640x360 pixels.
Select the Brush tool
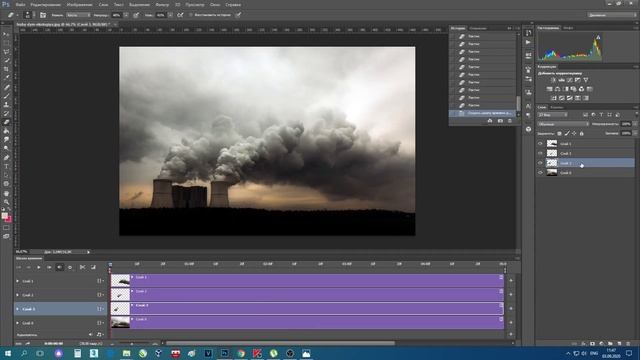6,96
